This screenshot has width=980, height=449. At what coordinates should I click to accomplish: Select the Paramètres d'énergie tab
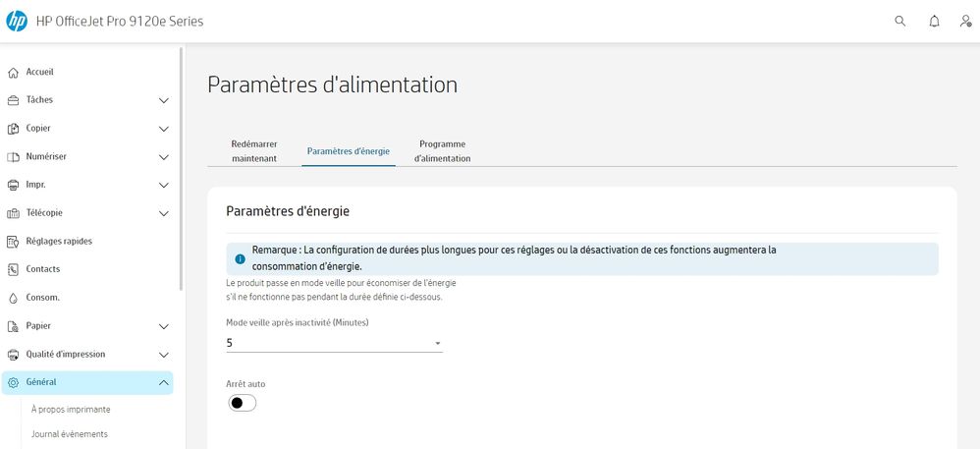[348, 151]
